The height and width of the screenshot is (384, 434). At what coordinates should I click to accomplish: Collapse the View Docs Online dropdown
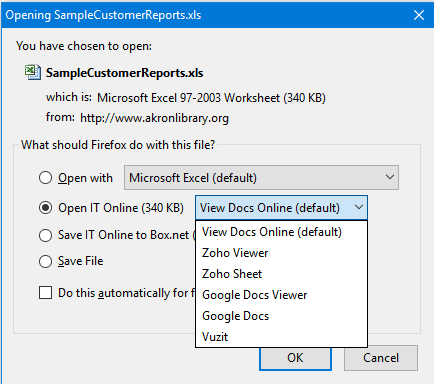tap(281, 208)
